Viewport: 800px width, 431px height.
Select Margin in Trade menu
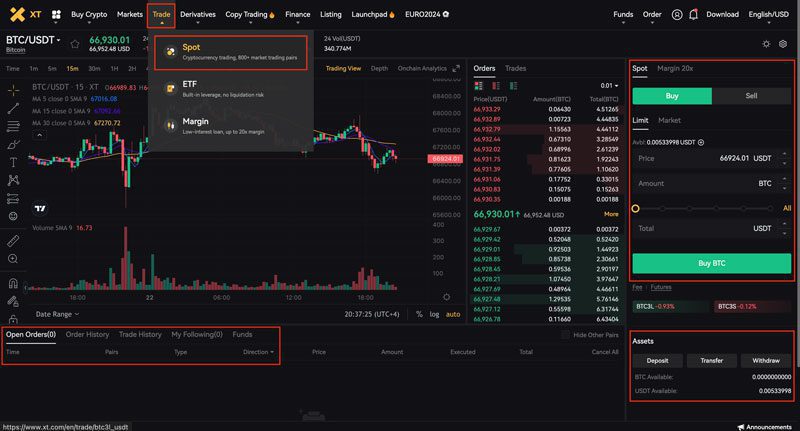tap(231, 125)
